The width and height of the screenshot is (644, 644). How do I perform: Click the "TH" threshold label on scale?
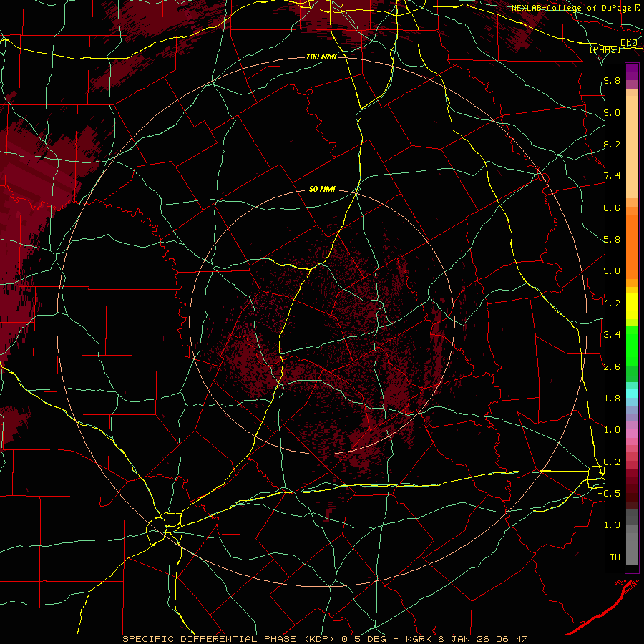click(x=615, y=557)
